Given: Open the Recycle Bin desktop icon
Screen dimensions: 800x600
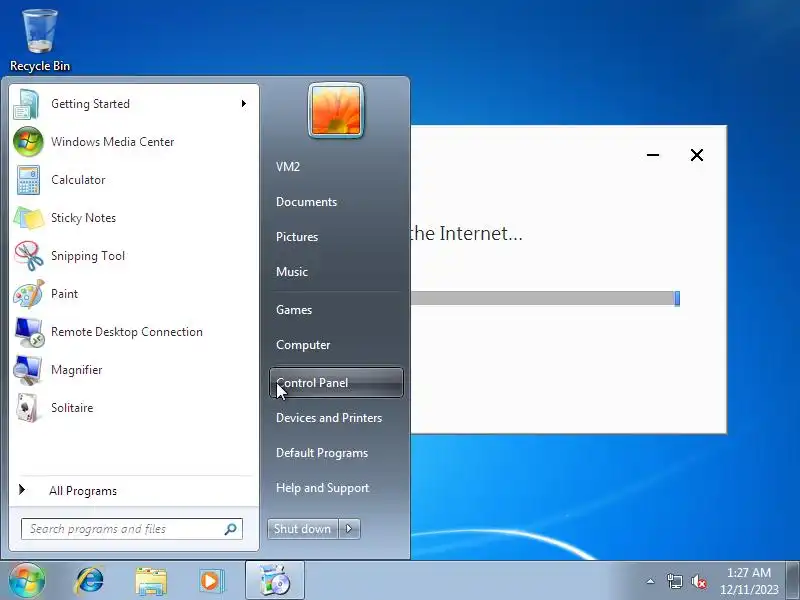Looking at the screenshot, I should pos(40,40).
